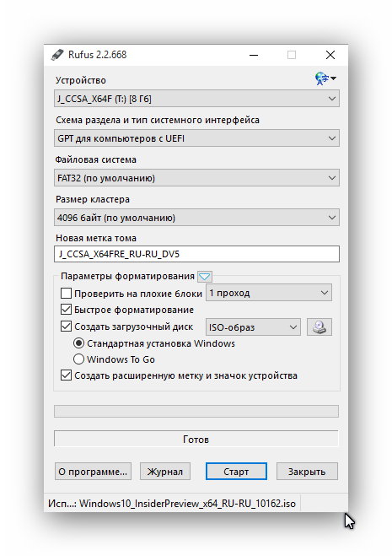Uncheck Быстрое форматирование checkbox
This screenshot has height=556, width=392.
click(66, 310)
